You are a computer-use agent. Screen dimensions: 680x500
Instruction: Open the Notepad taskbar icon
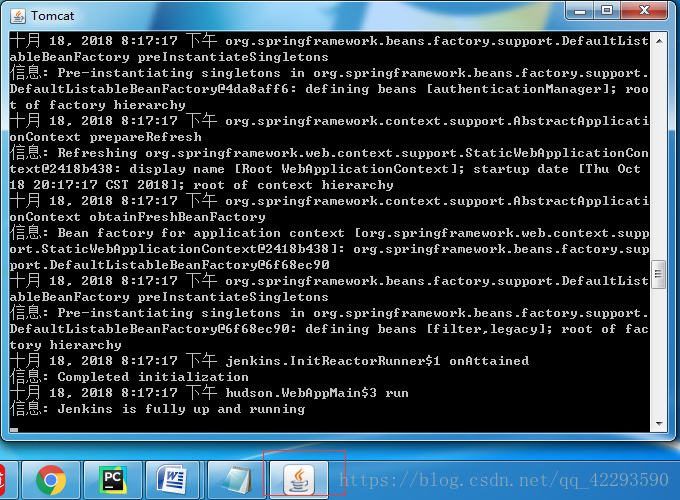click(236, 480)
